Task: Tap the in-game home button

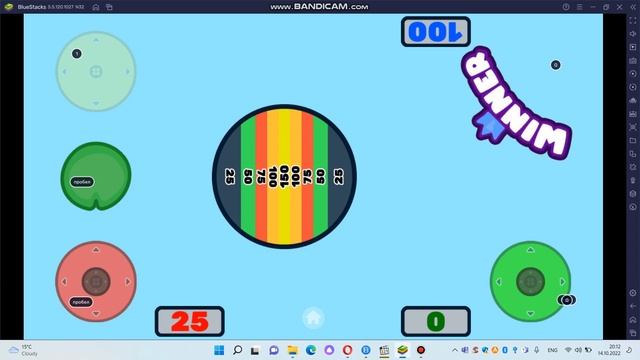Action: point(313,318)
